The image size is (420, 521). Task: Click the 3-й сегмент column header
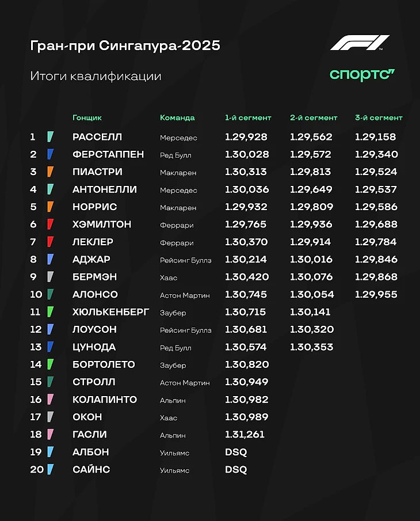pos(379,117)
